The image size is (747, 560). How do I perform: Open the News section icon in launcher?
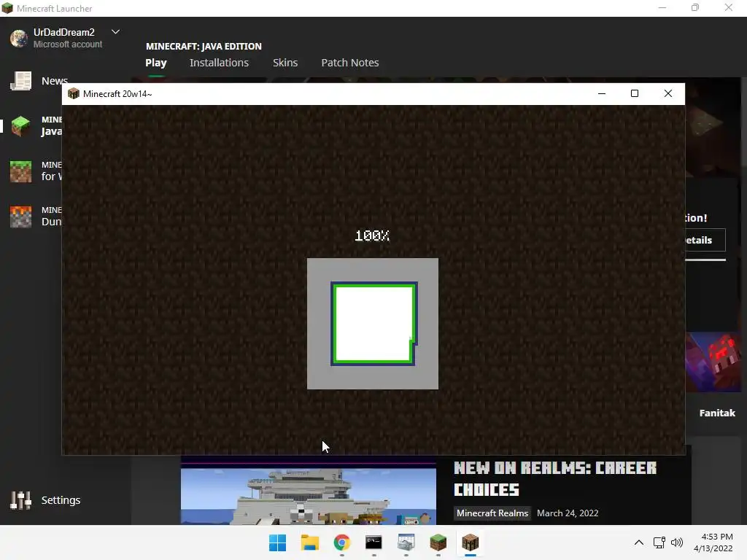pyautogui.click(x=21, y=81)
